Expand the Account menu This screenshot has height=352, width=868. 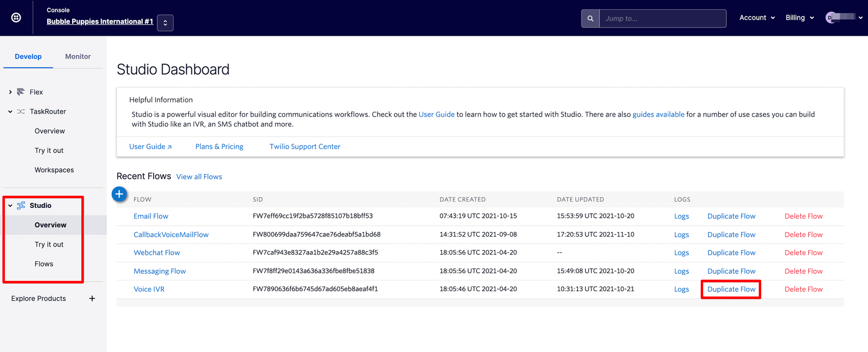point(757,18)
